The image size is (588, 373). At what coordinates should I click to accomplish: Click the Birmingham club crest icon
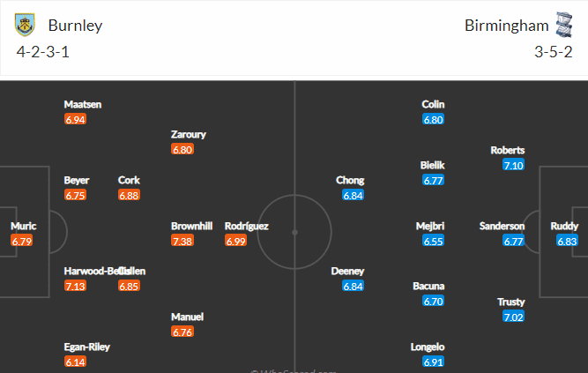564,25
